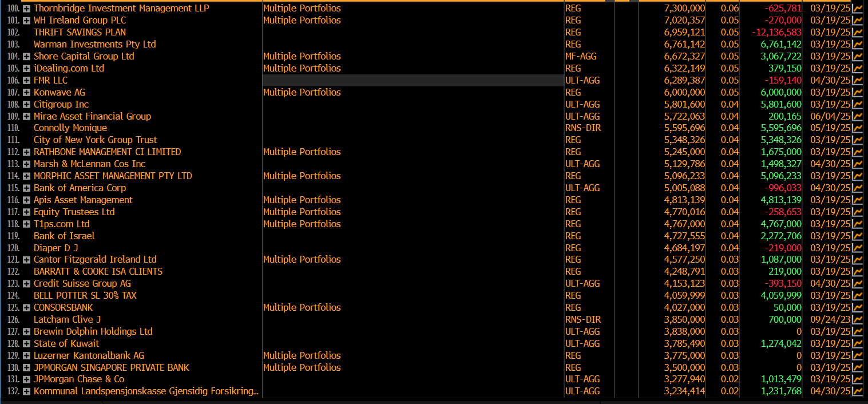
Task: Open chart icon for Bank of America row
Action: (857, 188)
